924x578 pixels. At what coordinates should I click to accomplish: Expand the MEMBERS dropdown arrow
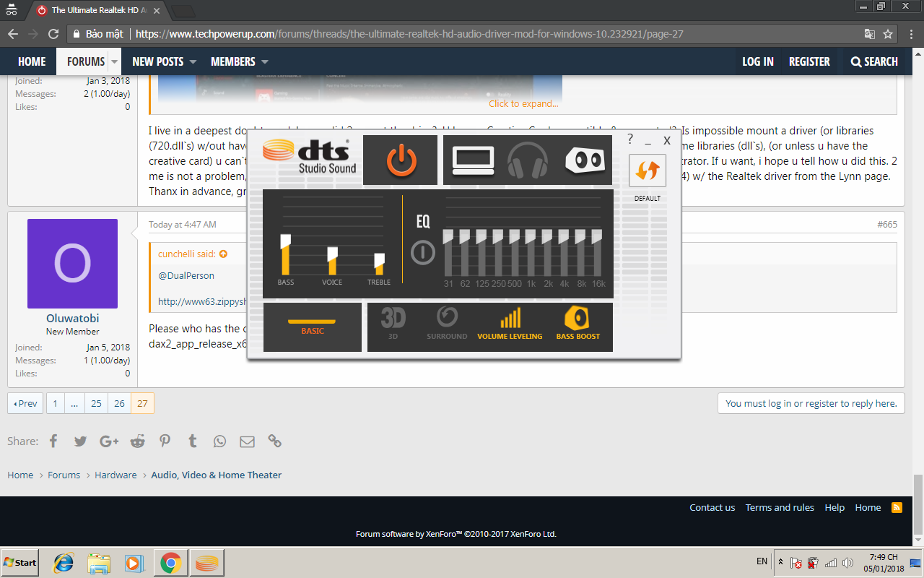265,62
